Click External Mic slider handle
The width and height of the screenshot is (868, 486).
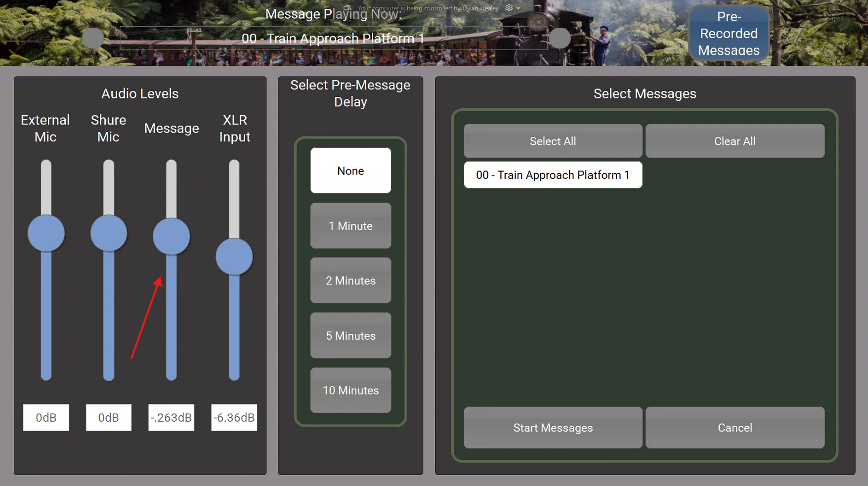pos(46,233)
